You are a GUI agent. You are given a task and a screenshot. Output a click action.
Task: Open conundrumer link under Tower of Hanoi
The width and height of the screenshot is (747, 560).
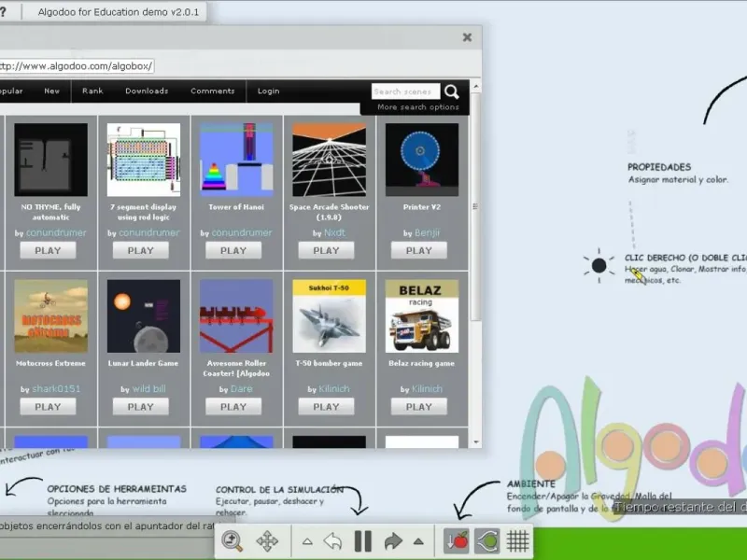click(x=242, y=232)
